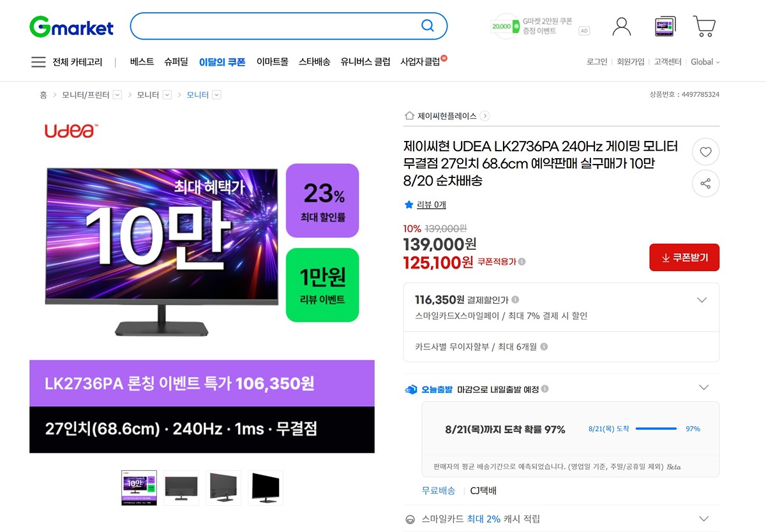
Task: Open the Global language dropdown
Action: click(705, 62)
